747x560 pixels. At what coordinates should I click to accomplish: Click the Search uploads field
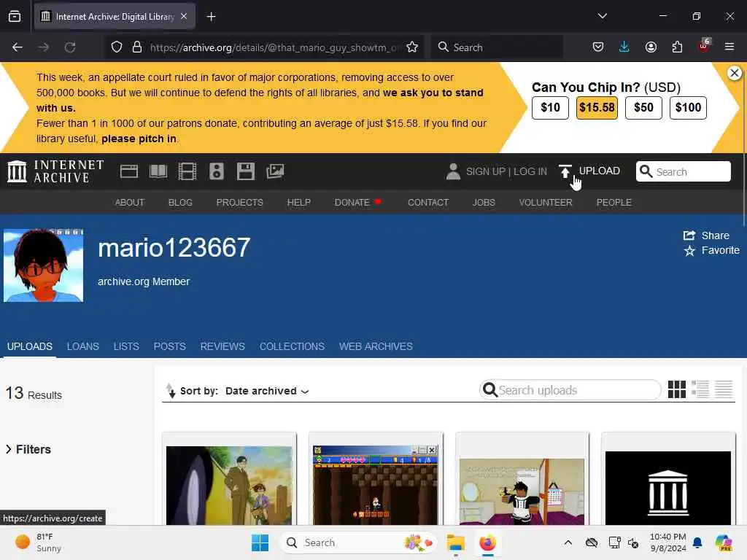570,390
